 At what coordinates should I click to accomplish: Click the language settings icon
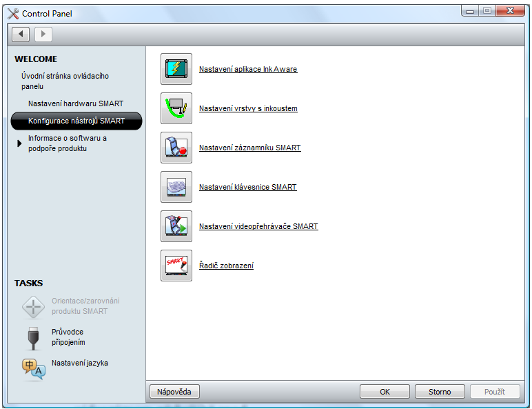(33, 369)
